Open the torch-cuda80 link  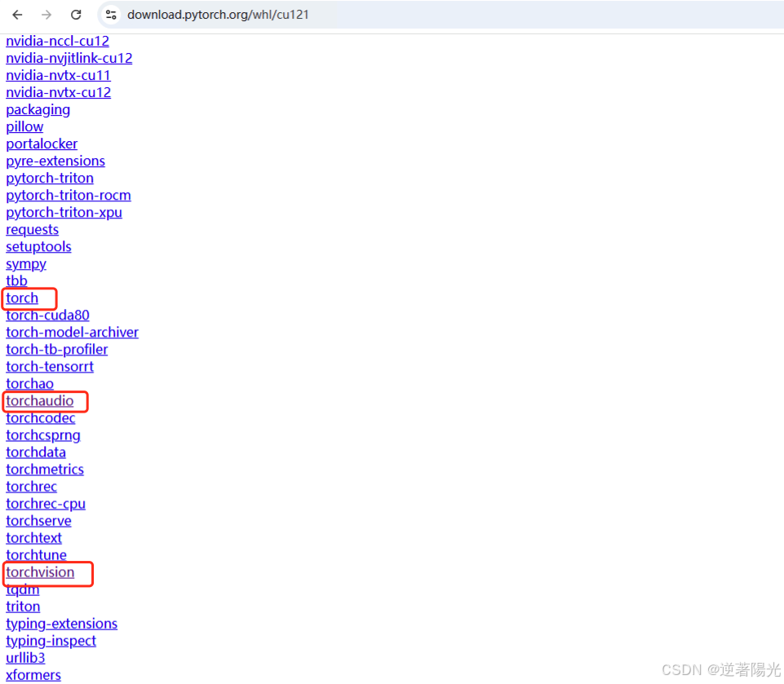pos(47,316)
